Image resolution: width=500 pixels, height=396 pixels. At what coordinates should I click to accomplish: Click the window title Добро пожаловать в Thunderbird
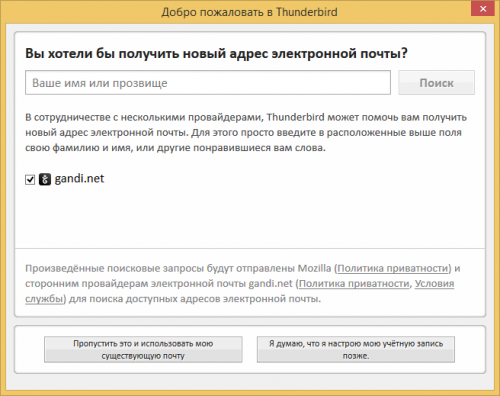point(249,12)
